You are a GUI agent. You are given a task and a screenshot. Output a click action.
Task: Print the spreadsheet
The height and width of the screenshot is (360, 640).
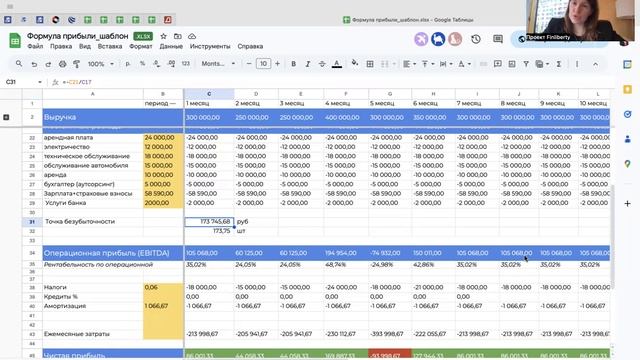pyautogui.click(x=62, y=64)
